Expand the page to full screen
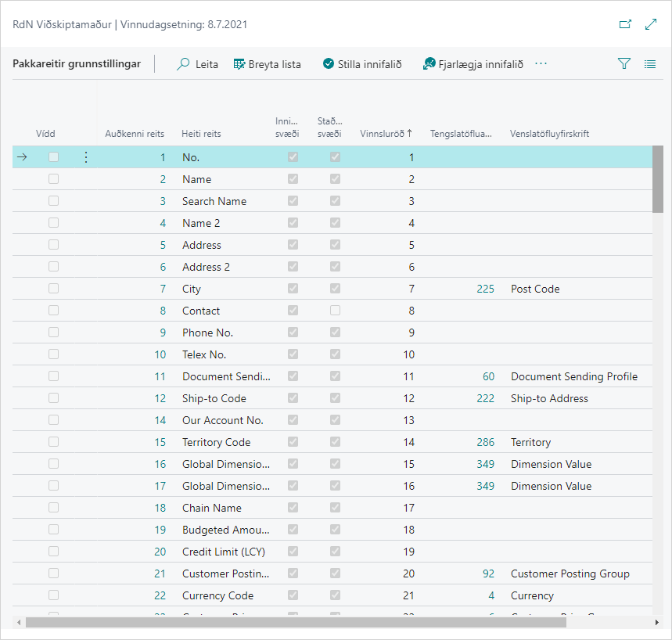The image size is (672, 640). click(650, 24)
